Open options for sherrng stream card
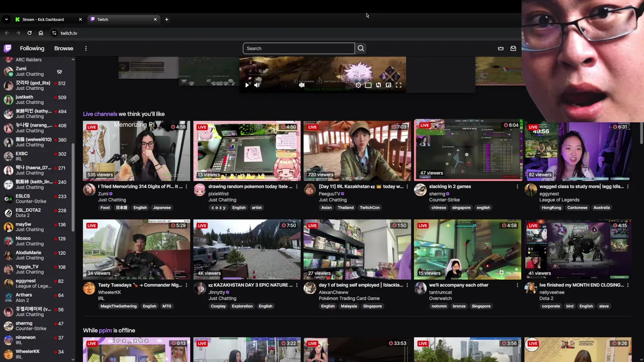Viewport: 644px width, 362px height. (517, 187)
